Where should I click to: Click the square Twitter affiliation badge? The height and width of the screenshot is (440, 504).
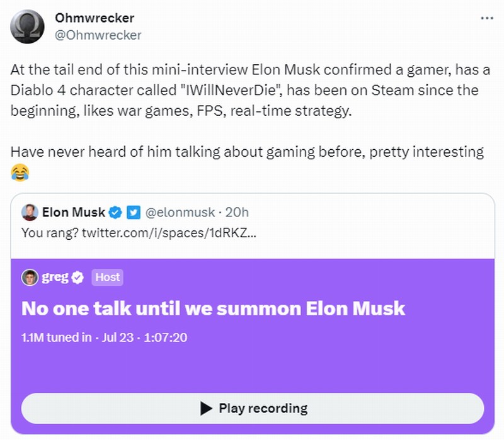pos(134,212)
